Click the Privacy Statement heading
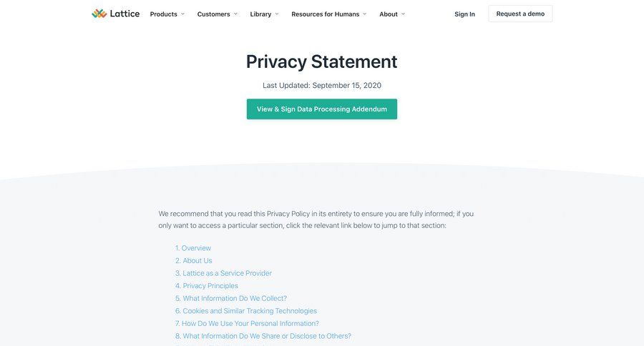The width and height of the screenshot is (644, 346). [x=321, y=61]
